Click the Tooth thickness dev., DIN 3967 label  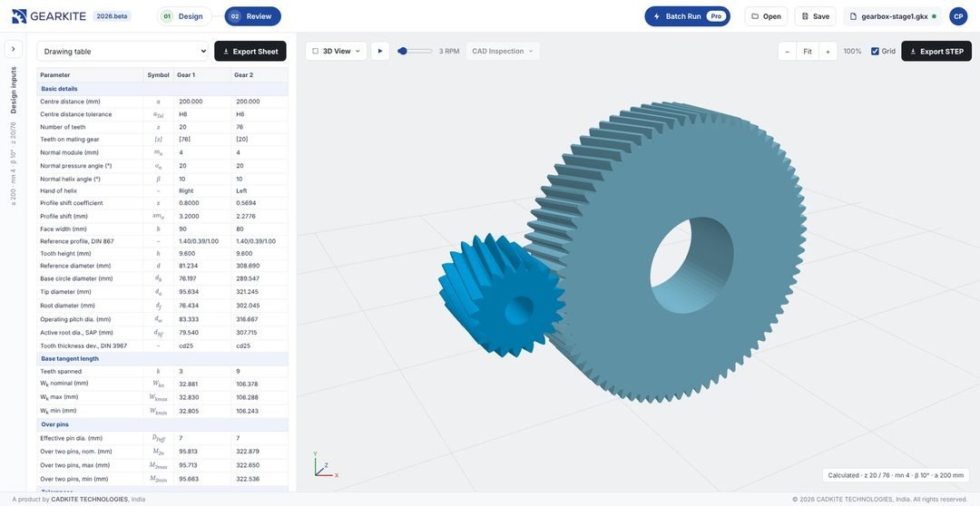[x=85, y=345]
